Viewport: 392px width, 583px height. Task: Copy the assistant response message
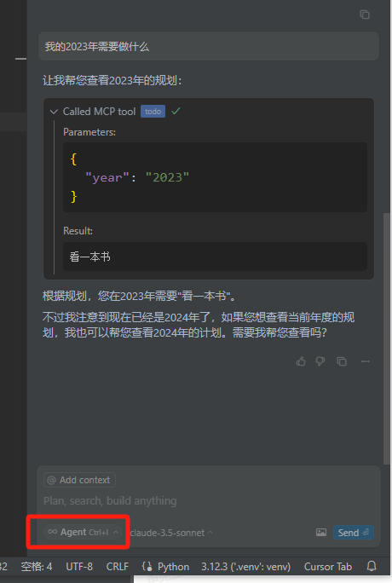coord(342,361)
